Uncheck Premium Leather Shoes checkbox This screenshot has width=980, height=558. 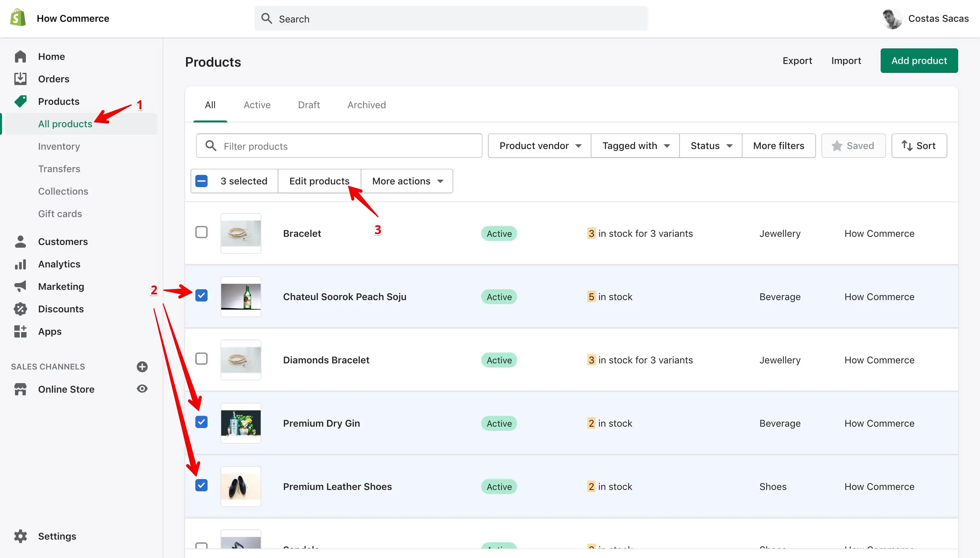201,485
